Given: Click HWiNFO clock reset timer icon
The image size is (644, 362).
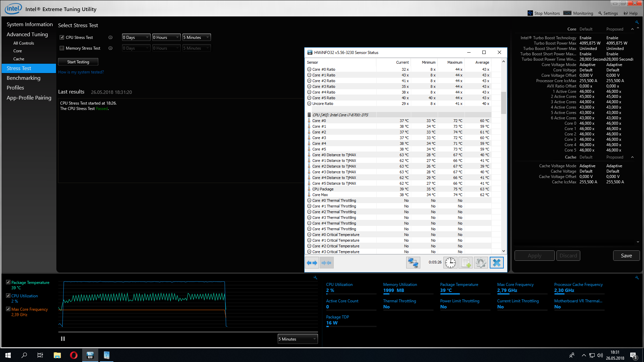Looking at the screenshot, I should click(x=450, y=263).
